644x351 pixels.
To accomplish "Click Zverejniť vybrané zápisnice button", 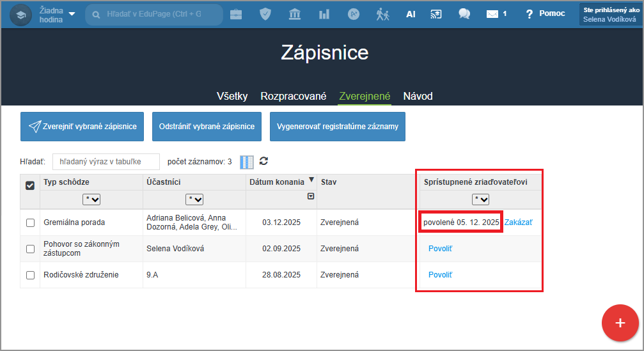I will click(x=82, y=127).
